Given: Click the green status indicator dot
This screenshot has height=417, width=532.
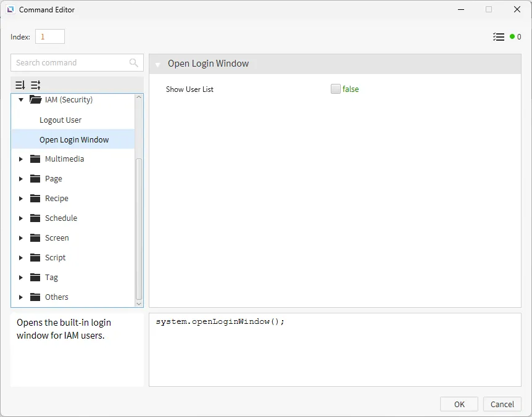Looking at the screenshot, I should (x=512, y=37).
